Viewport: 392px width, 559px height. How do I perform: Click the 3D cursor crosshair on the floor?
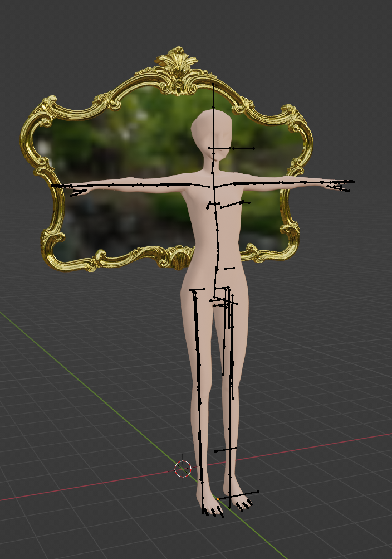click(x=183, y=469)
